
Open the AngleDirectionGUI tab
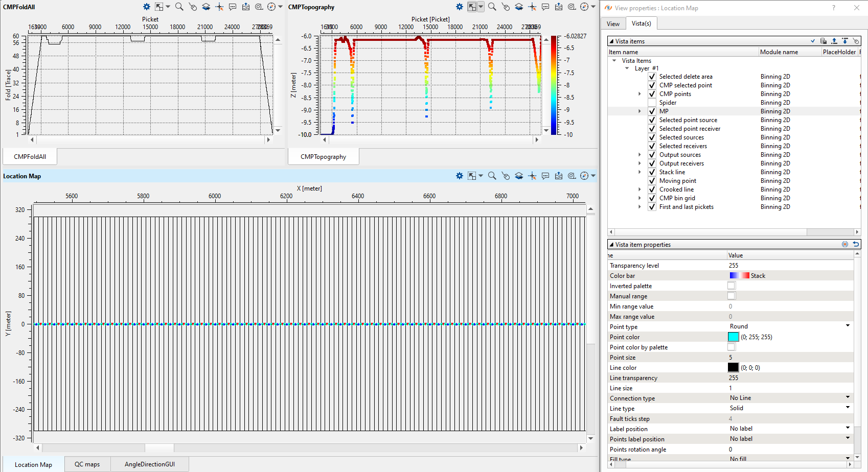pos(149,464)
